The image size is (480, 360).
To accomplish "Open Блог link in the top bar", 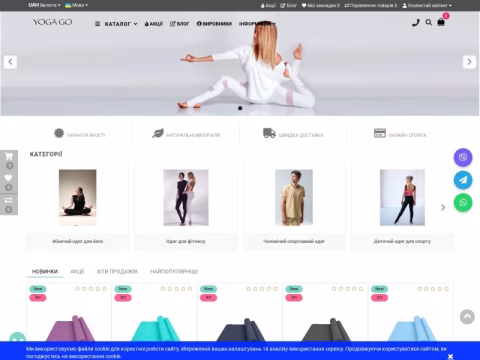I will point(288,5).
